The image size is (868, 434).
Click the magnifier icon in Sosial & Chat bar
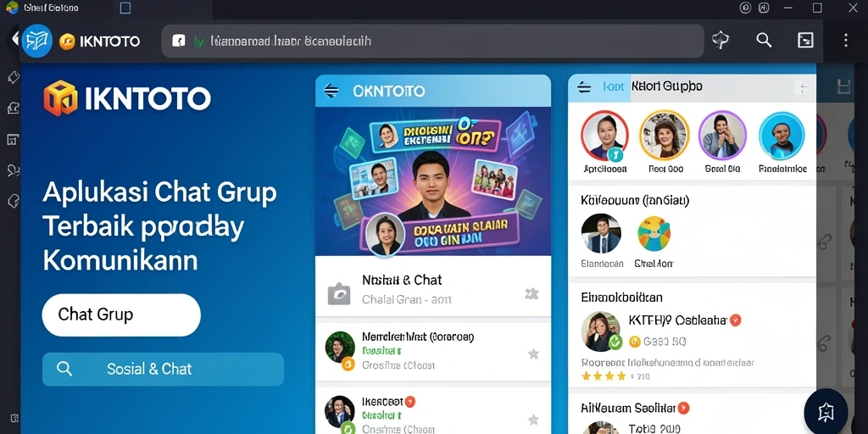pos(64,369)
